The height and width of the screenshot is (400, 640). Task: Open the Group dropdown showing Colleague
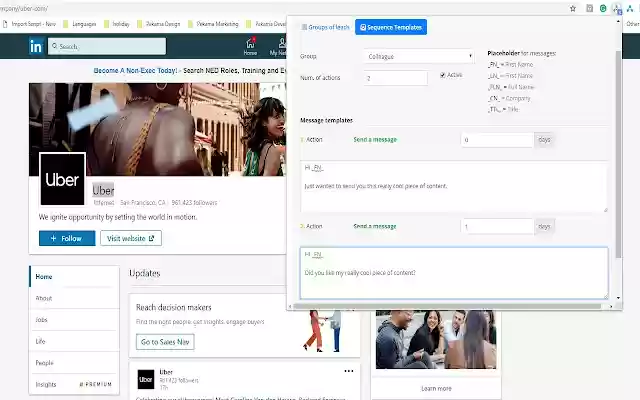click(x=419, y=56)
